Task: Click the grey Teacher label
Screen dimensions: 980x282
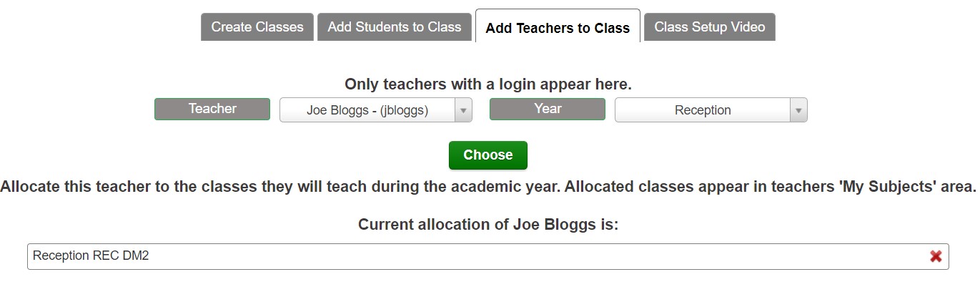Action: [x=212, y=109]
